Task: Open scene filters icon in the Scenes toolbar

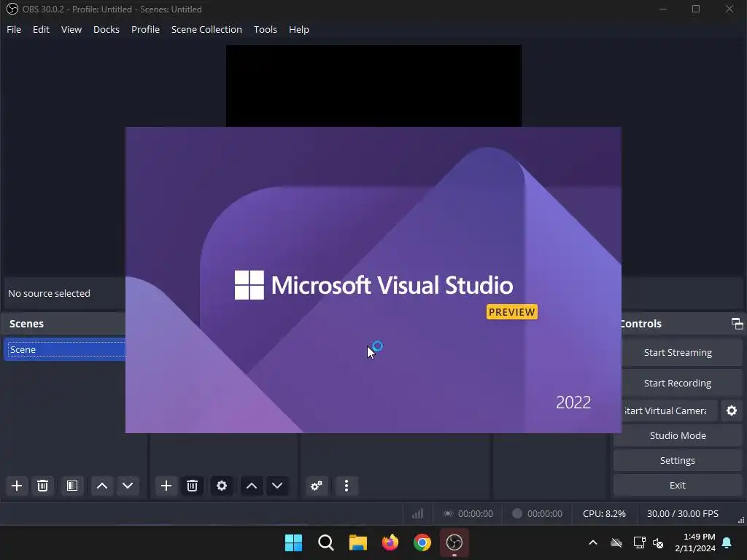Action: click(x=72, y=486)
